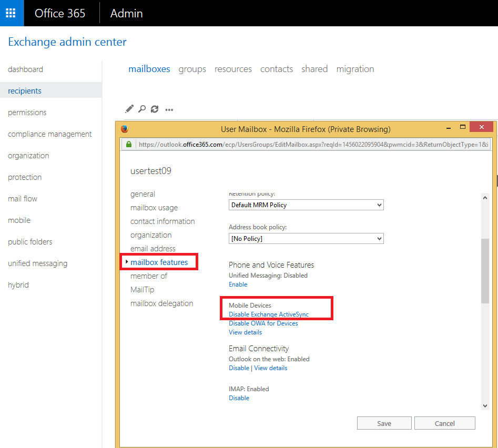This screenshot has height=448, width=498.
Task: Click the Save button
Action: tap(384, 423)
